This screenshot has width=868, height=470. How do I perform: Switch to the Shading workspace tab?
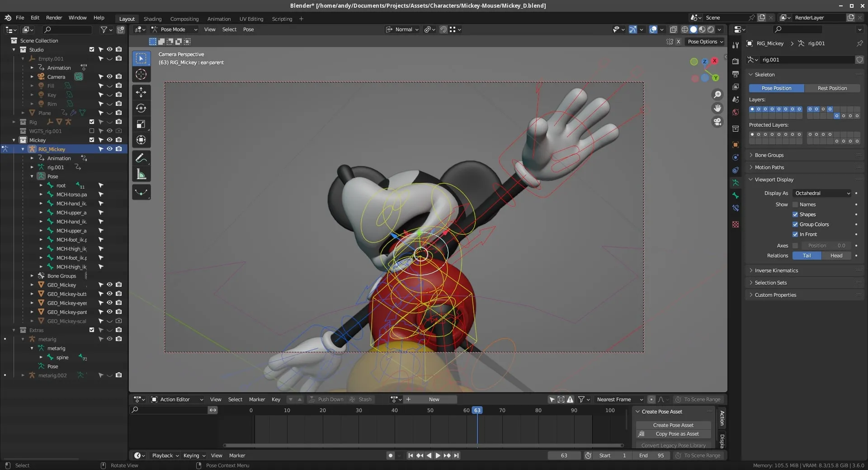click(152, 19)
